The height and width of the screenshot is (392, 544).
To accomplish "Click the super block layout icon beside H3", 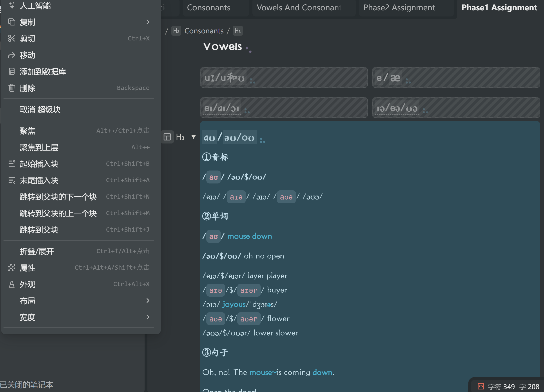I will coord(167,137).
